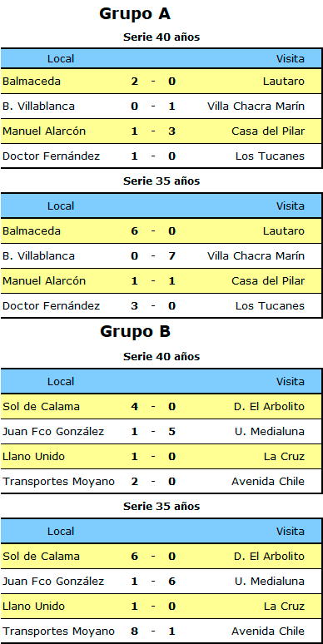Click the score 7 for Villa Chacra Marín

point(171,256)
